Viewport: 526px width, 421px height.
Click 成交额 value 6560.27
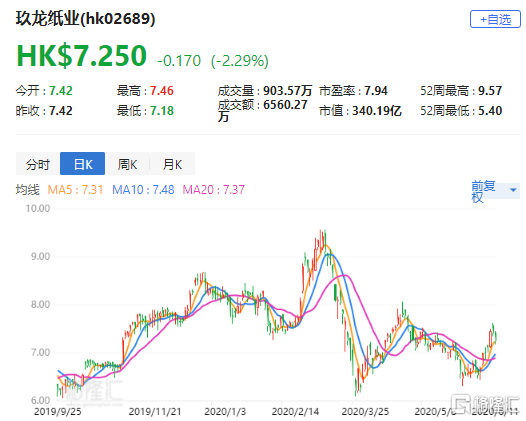pyautogui.click(x=285, y=105)
